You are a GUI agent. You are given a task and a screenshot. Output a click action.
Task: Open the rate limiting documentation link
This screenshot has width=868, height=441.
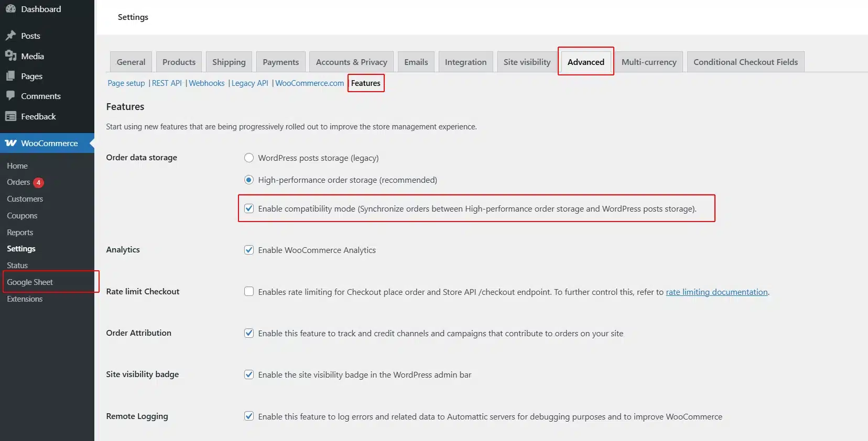click(x=716, y=292)
